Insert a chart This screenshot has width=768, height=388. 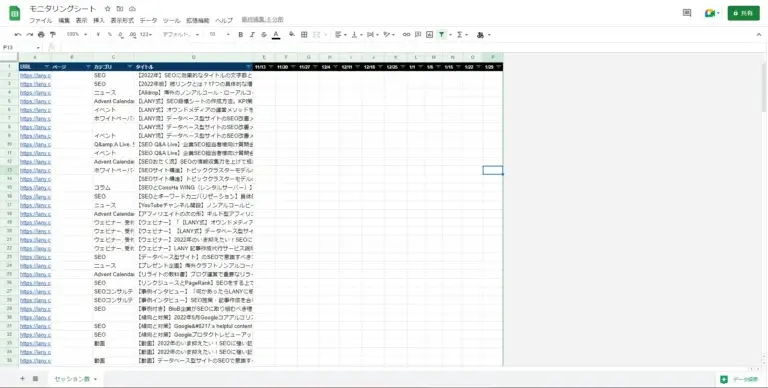pos(430,35)
